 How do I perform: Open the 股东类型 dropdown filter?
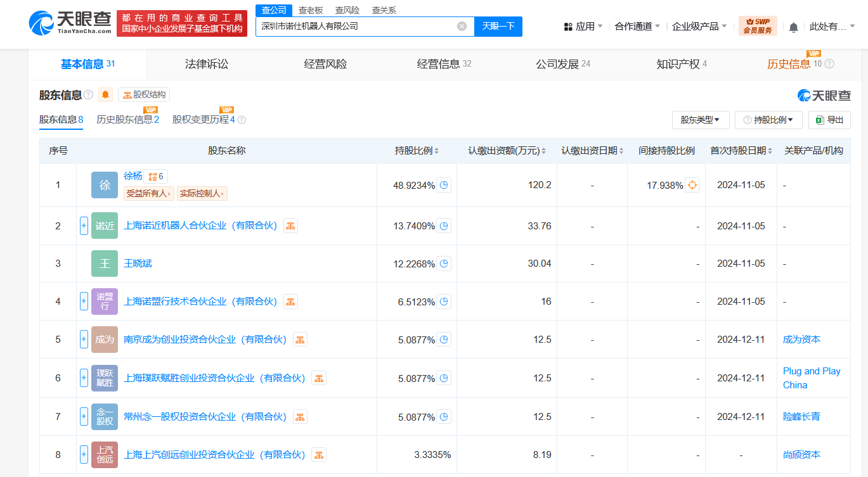700,120
